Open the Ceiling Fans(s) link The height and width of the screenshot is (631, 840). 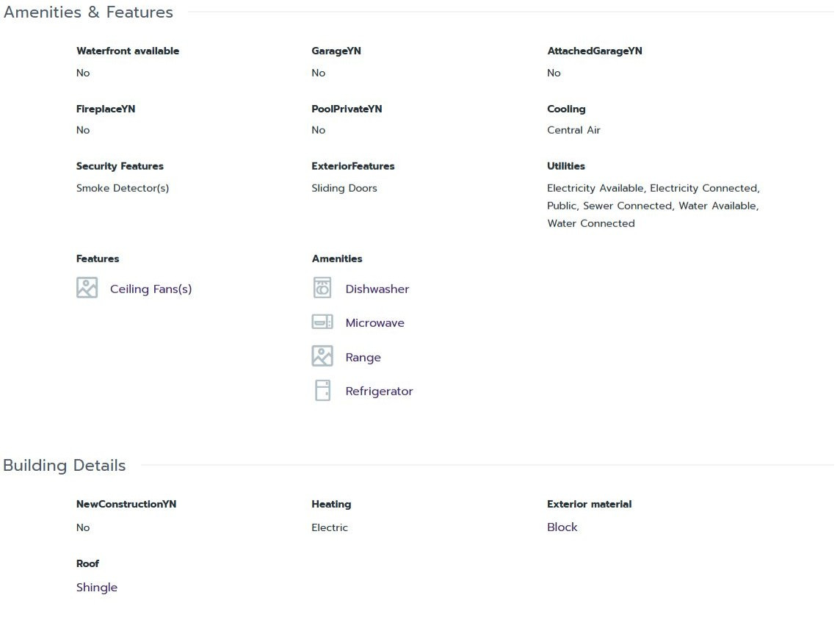point(151,289)
